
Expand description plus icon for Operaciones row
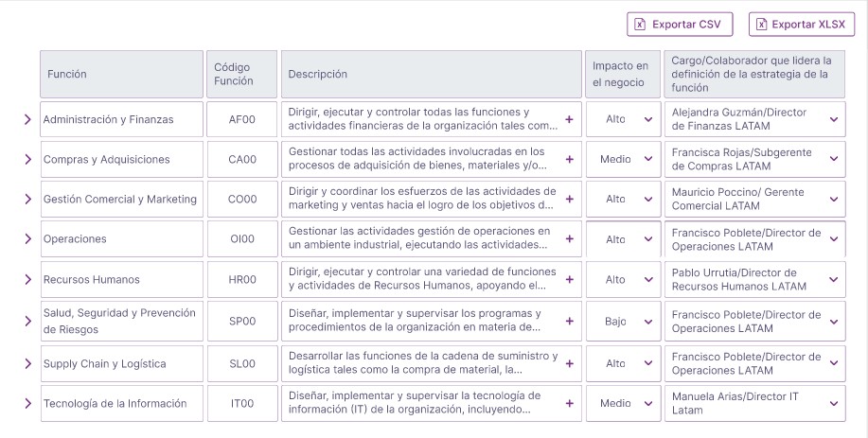pos(569,239)
